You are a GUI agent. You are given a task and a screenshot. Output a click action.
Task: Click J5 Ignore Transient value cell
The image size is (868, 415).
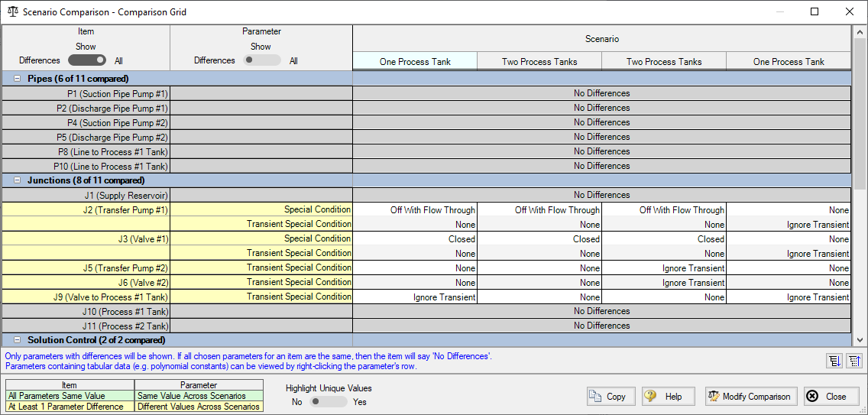[x=664, y=267]
